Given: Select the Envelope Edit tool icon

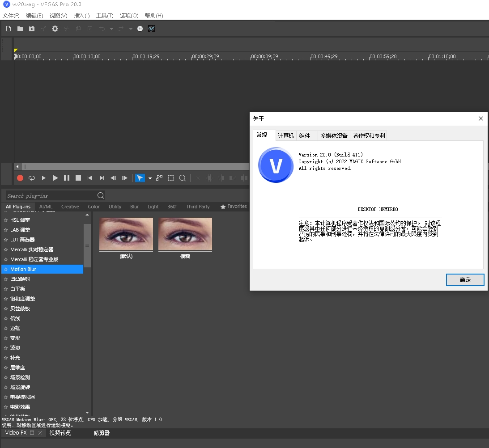Looking at the screenshot, I should tap(159, 178).
